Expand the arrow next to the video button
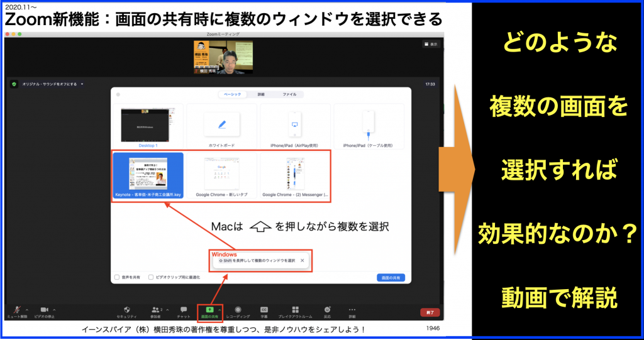This screenshot has width=644, height=340. click(54, 310)
